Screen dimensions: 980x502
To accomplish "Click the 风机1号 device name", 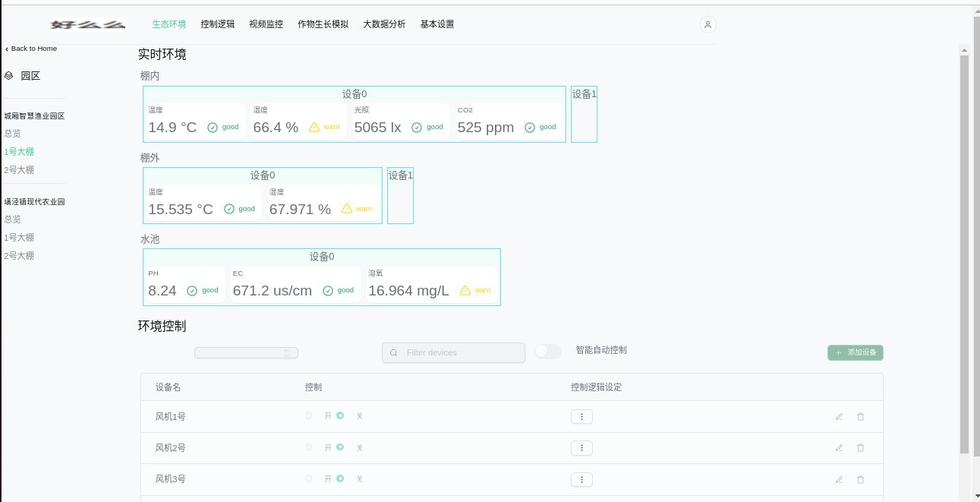I will [171, 417].
